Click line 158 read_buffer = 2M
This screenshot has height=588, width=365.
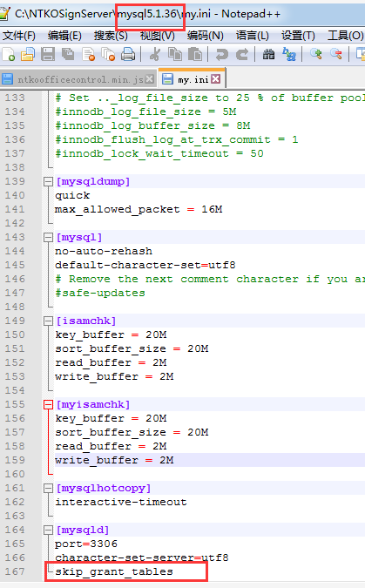(111, 447)
